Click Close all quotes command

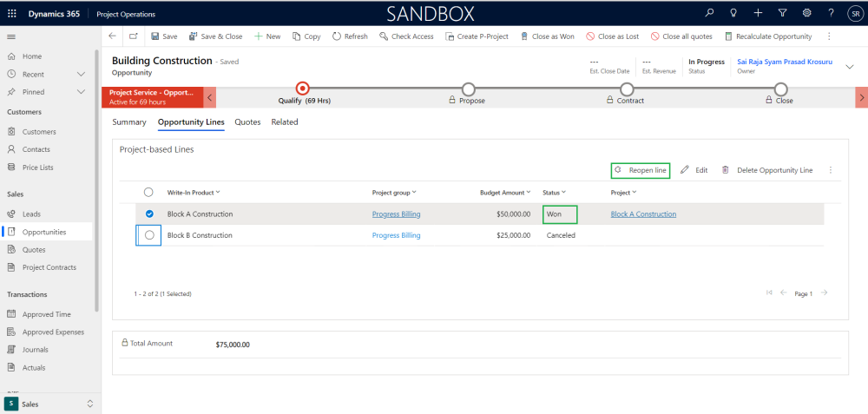pyautogui.click(x=681, y=36)
